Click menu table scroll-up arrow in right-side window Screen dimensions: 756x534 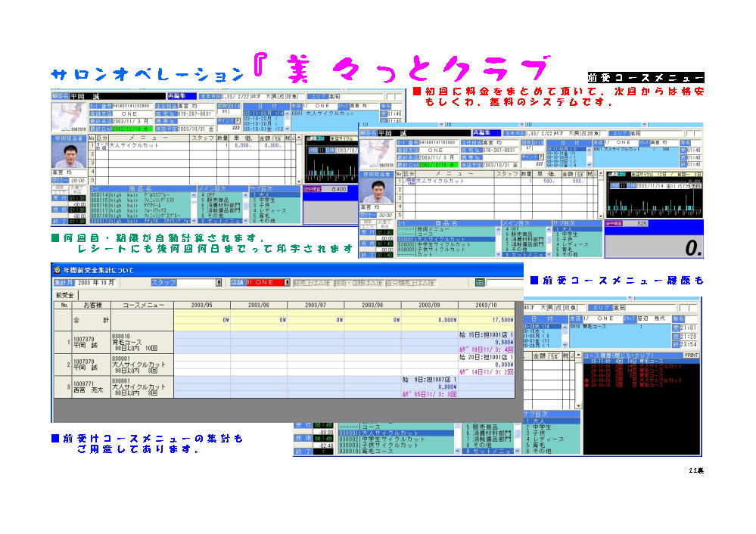coord(600,175)
